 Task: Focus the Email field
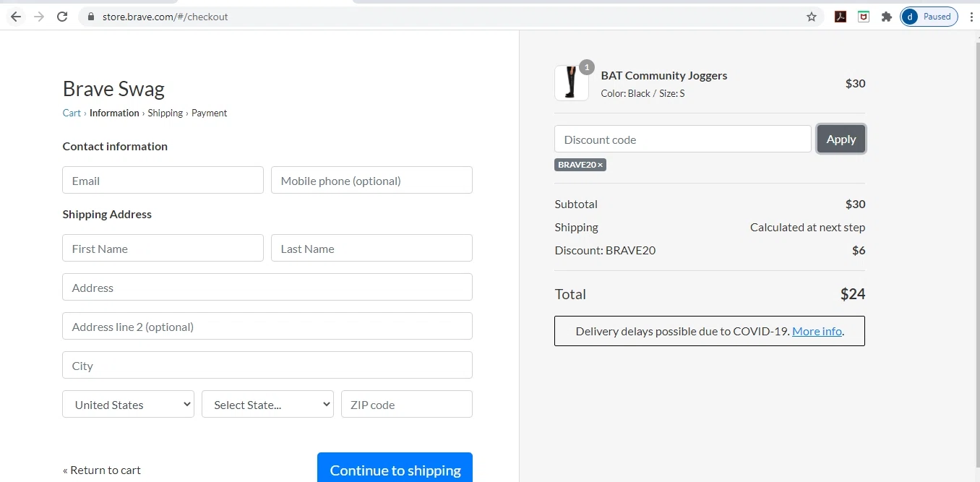coord(163,180)
